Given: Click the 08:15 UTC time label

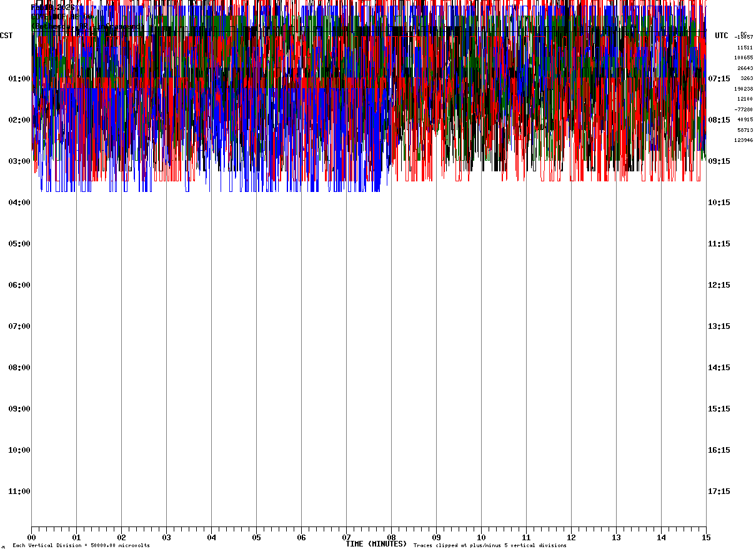Looking at the screenshot, I should pyautogui.click(x=719, y=120).
